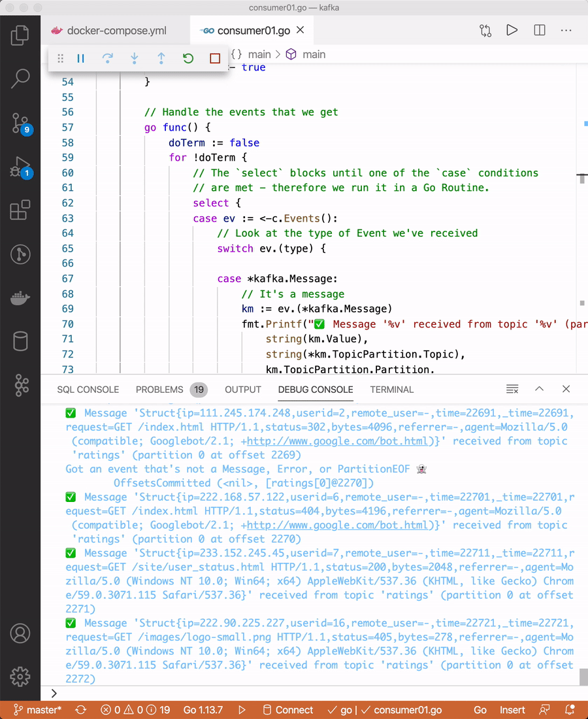This screenshot has height=719, width=588.
Task: Switch to the TERMINAL tab
Action: pyautogui.click(x=391, y=390)
